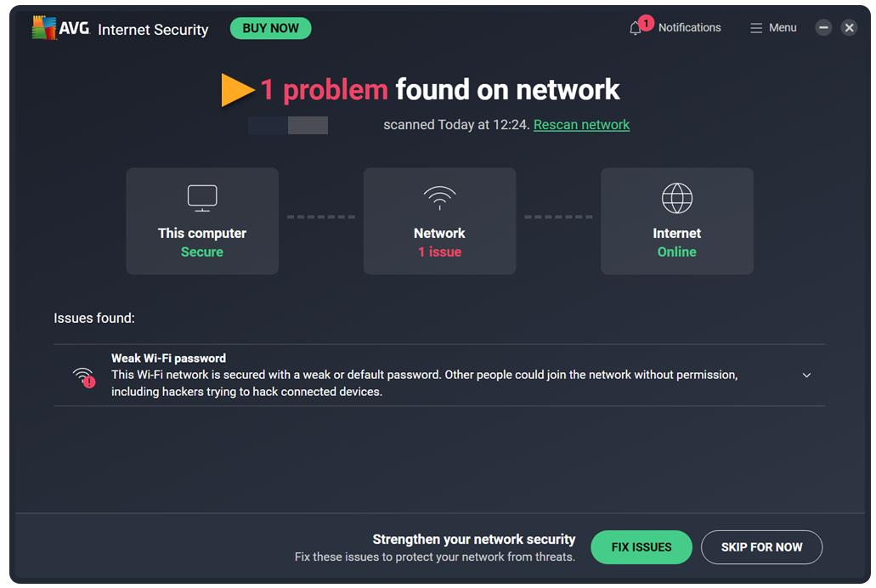
Task: Select the This computer Secure card
Action: (x=202, y=221)
